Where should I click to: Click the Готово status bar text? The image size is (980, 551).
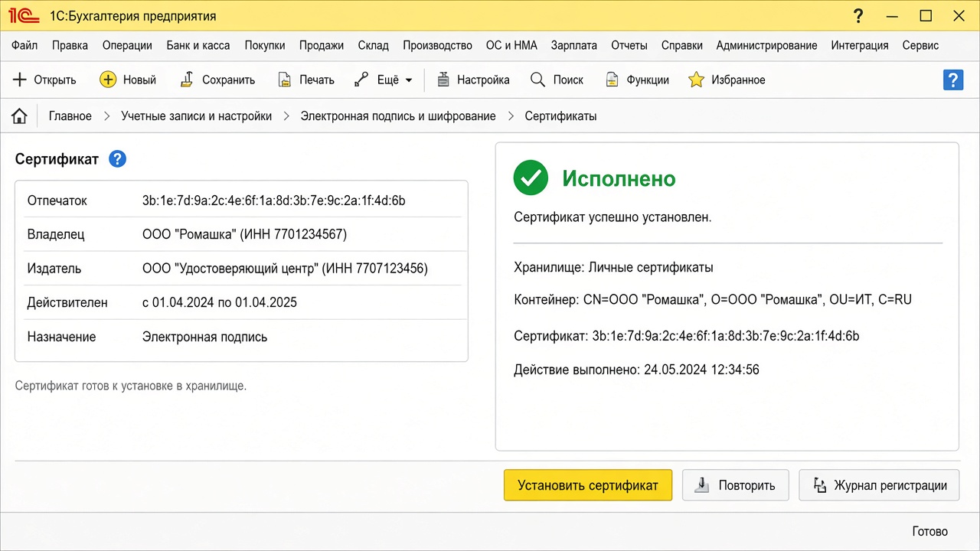pyautogui.click(x=930, y=531)
